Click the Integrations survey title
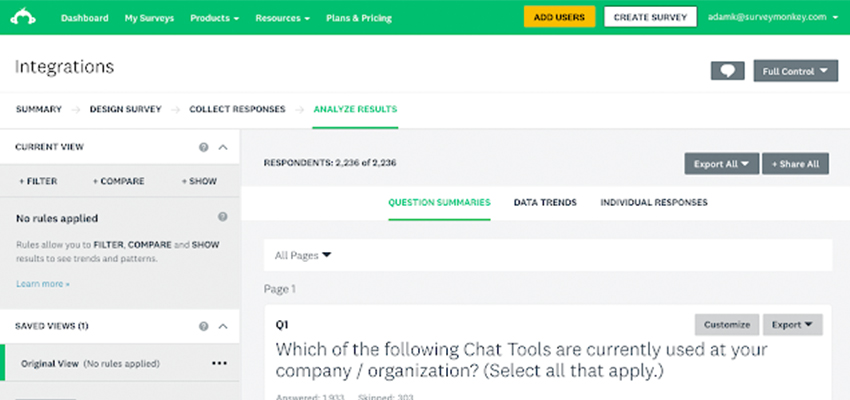850x400 pixels. [65, 67]
